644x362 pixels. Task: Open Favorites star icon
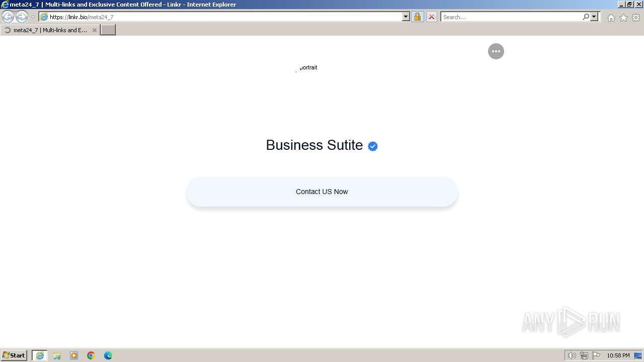(623, 18)
